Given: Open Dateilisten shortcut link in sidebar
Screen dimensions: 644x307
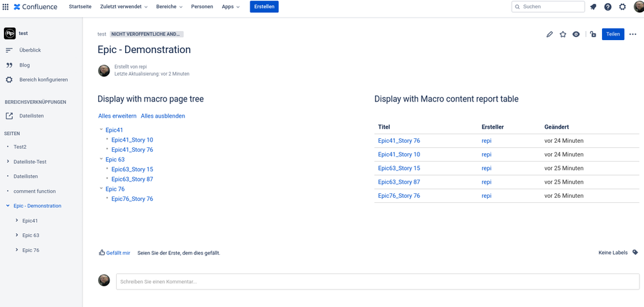Looking at the screenshot, I should pyautogui.click(x=32, y=116).
